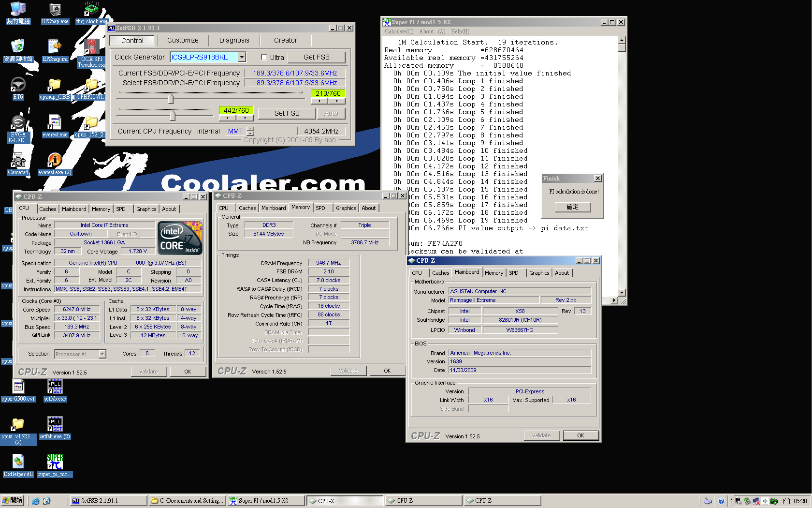Open the cpuz_v1523 (2) folder icon

point(18,431)
